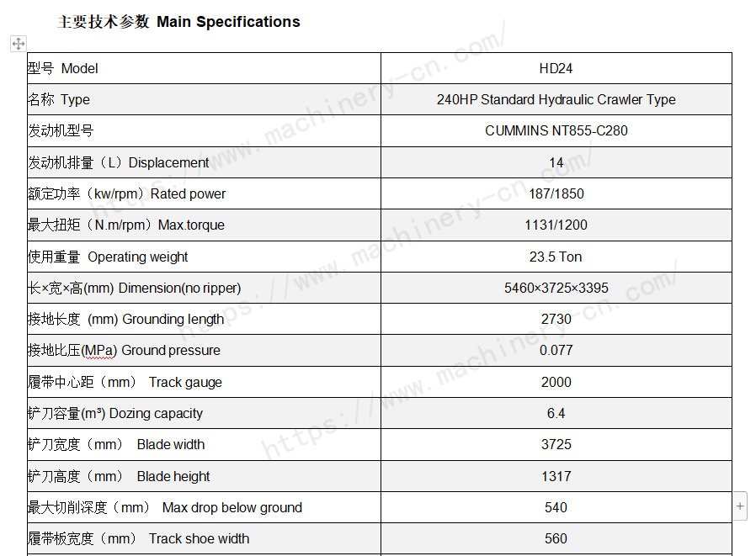Select the 5460×3725×3395 dimension value
The width and height of the screenshot is (756, 556).
(x=556, y=289)
